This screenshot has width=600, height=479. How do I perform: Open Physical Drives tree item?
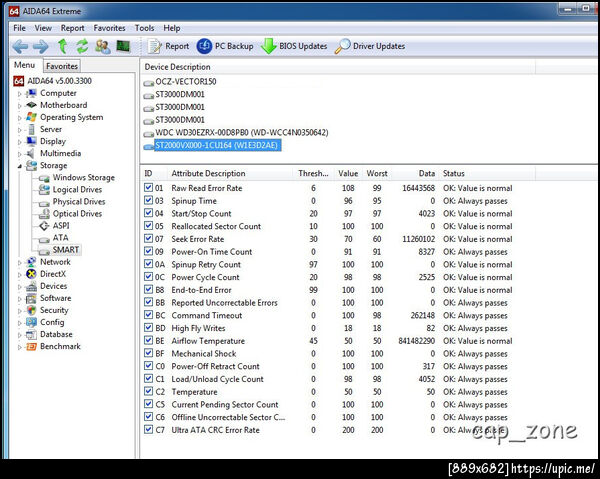coord(79,202)
